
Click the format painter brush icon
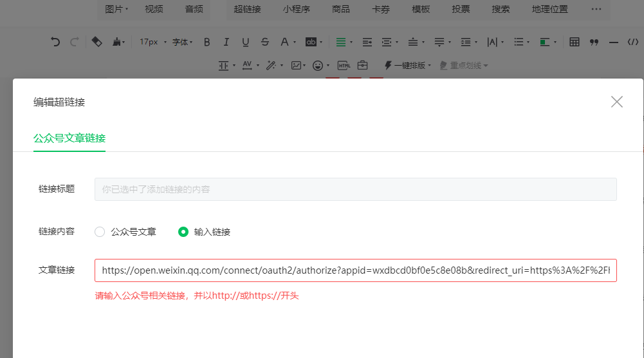click(x=118, y=42)
